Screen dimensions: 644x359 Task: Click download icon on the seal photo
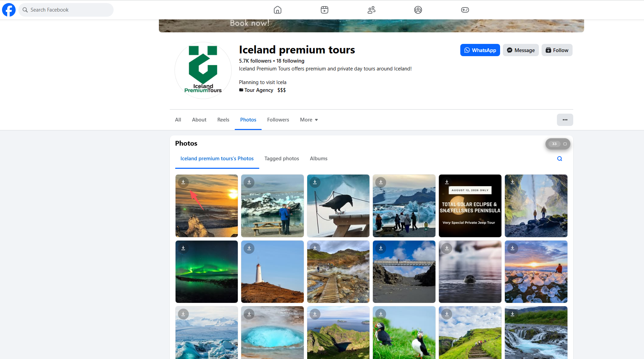pos(447,248)
